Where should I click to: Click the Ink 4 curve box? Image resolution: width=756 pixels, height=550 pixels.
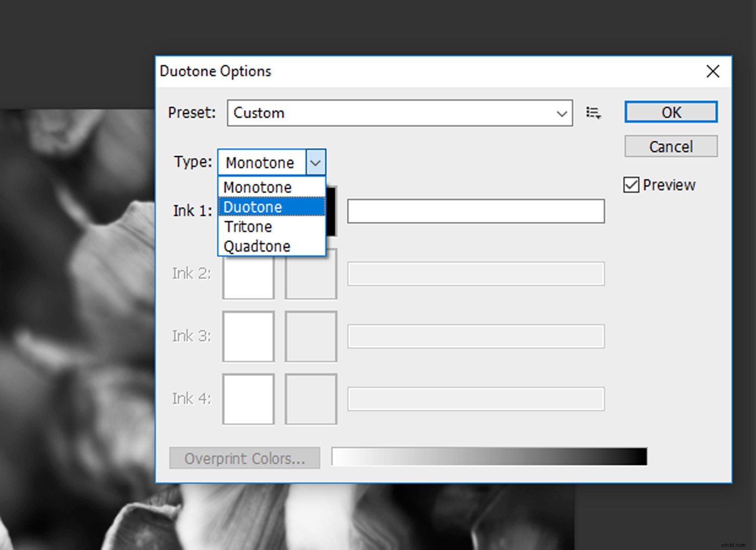tap(248, 399)
